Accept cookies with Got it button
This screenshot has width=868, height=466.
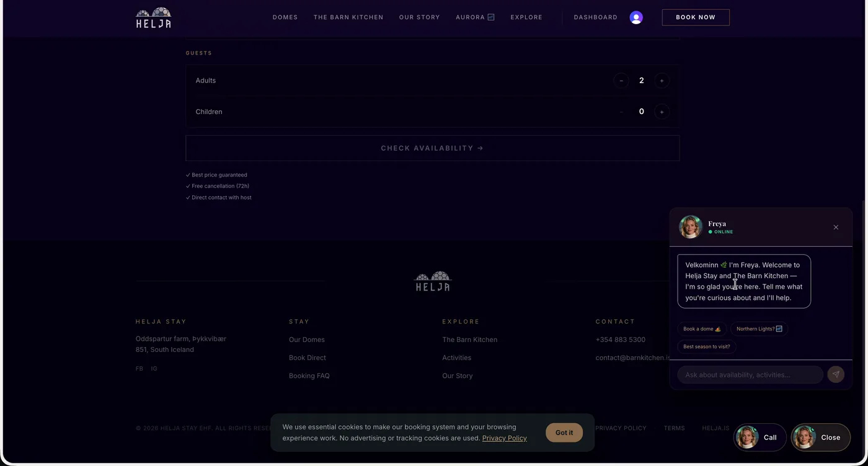coord(564,433)
